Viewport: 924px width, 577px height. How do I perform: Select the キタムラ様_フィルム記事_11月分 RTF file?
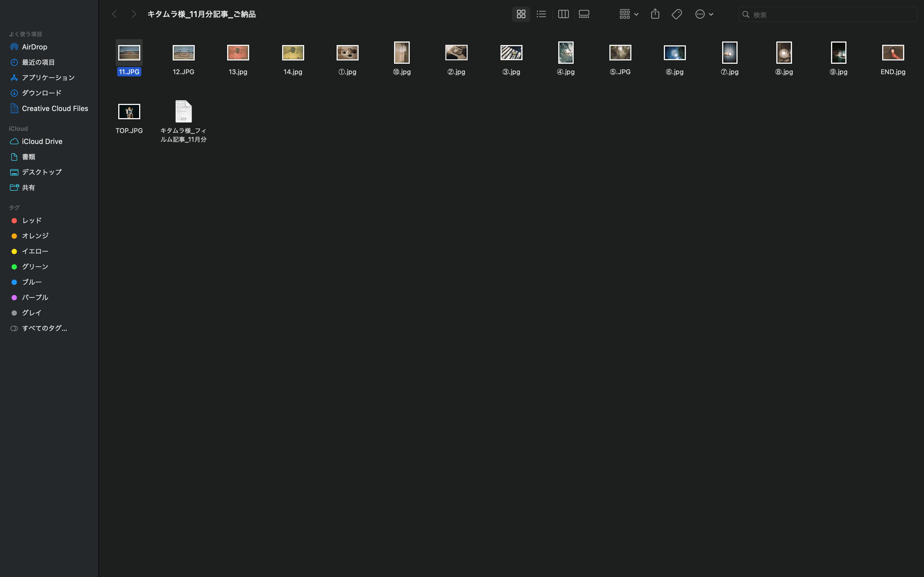pyautogui.click(x=183, y=112)
